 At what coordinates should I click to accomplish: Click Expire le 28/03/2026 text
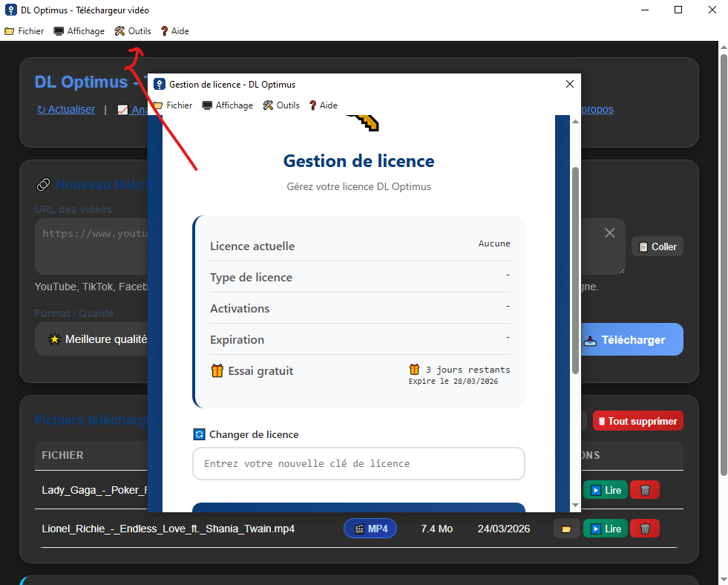click(x=453, y=381)
